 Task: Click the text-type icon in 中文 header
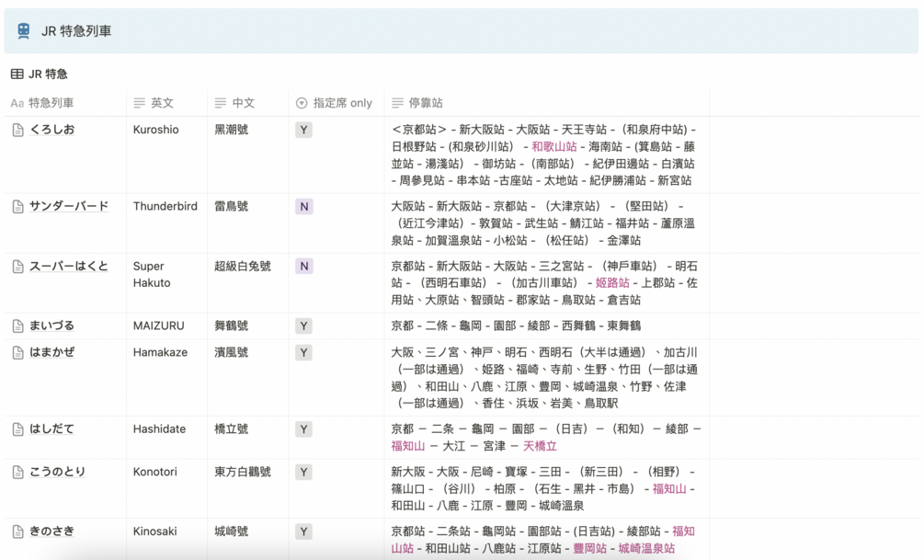coord(221,103)
